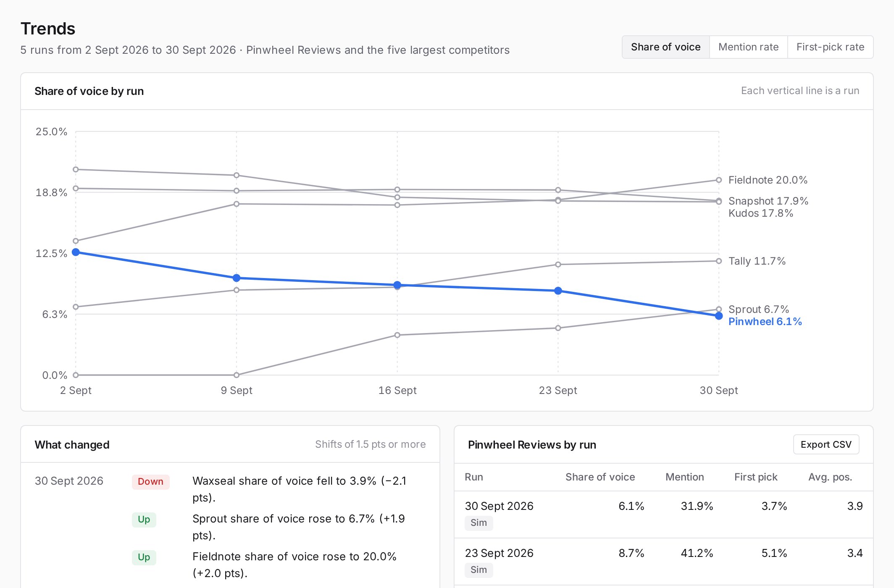The width and height of the screenshot is (894, 588).
Task: Click the 30 Sept 2026 date in What changed
Action: tap(69, 481)
